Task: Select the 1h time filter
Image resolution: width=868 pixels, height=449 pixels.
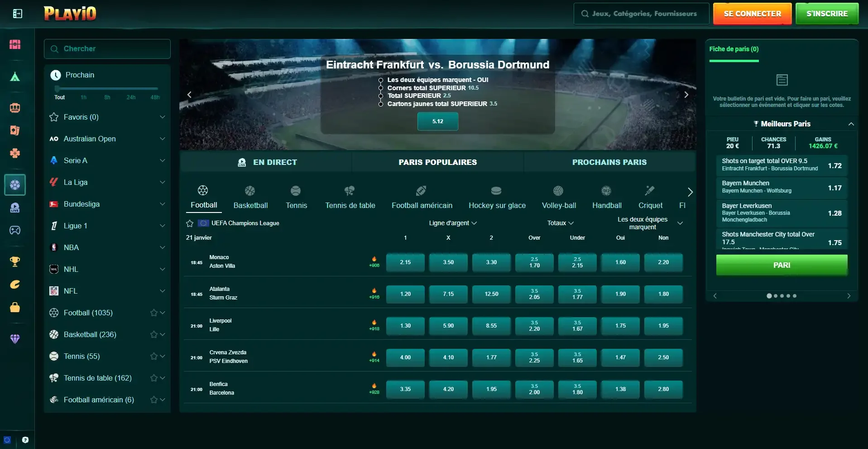Action: pyautogui.click(x=83, y=97)
